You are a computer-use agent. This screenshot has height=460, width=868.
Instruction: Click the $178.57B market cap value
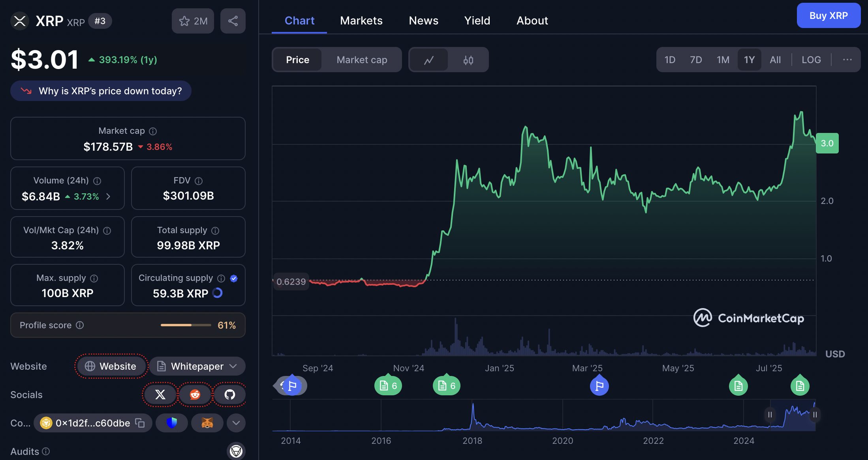108,147
